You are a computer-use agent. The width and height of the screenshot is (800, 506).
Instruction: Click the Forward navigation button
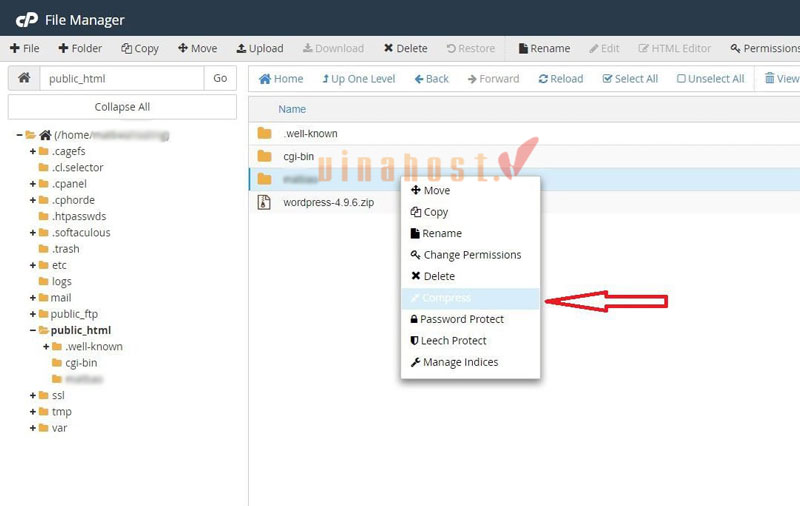click(493, 79)
